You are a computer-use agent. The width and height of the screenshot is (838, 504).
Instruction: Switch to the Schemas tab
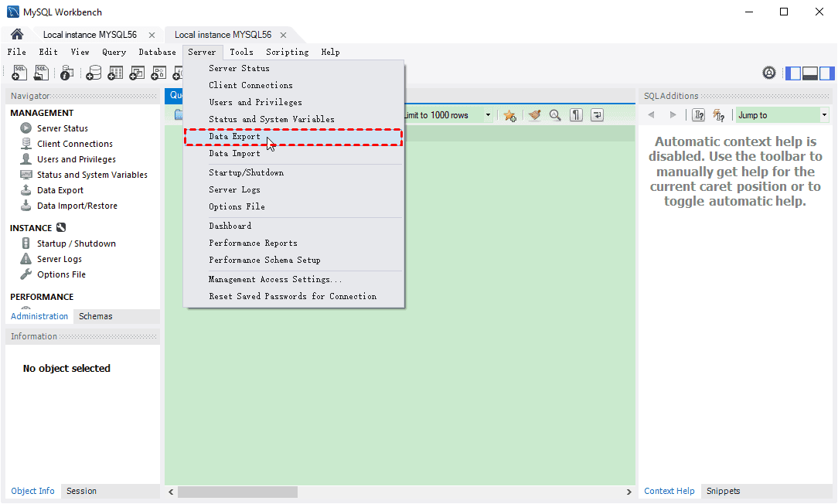tap(96, 316)
